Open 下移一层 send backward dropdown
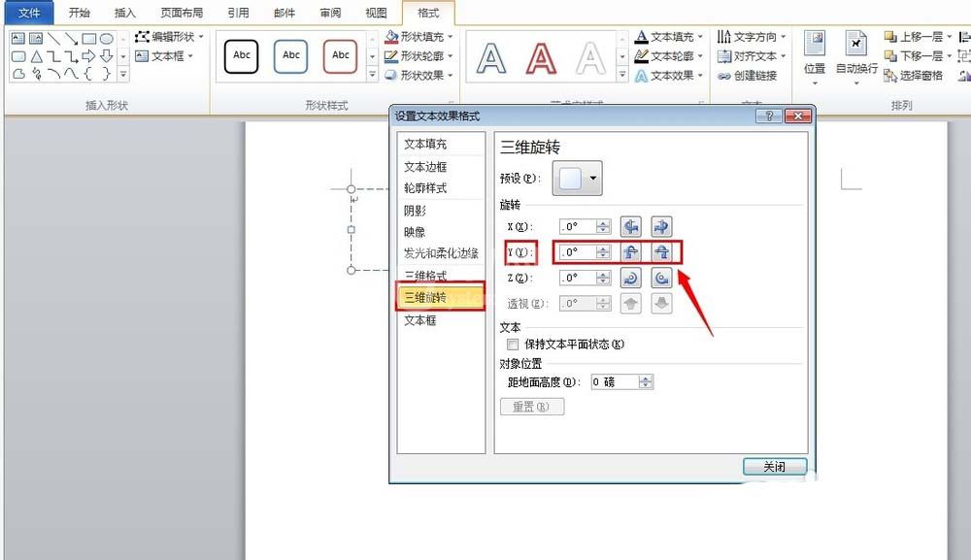The width and height of the screenshot is (971, 560). tap(918, 56)
